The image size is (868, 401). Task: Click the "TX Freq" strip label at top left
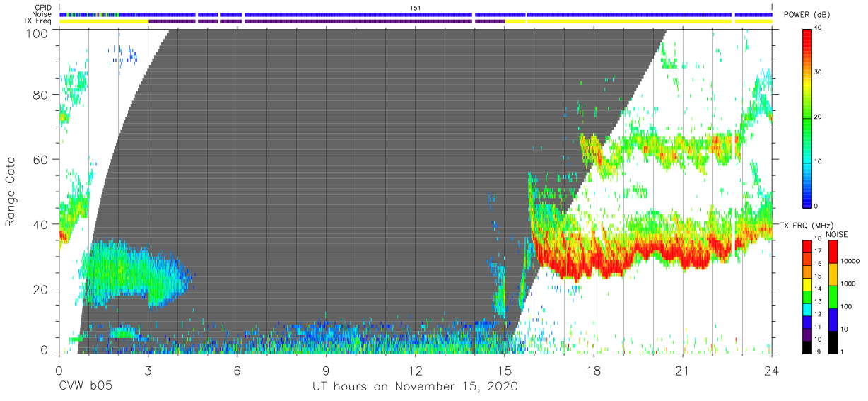pos(38,21)
